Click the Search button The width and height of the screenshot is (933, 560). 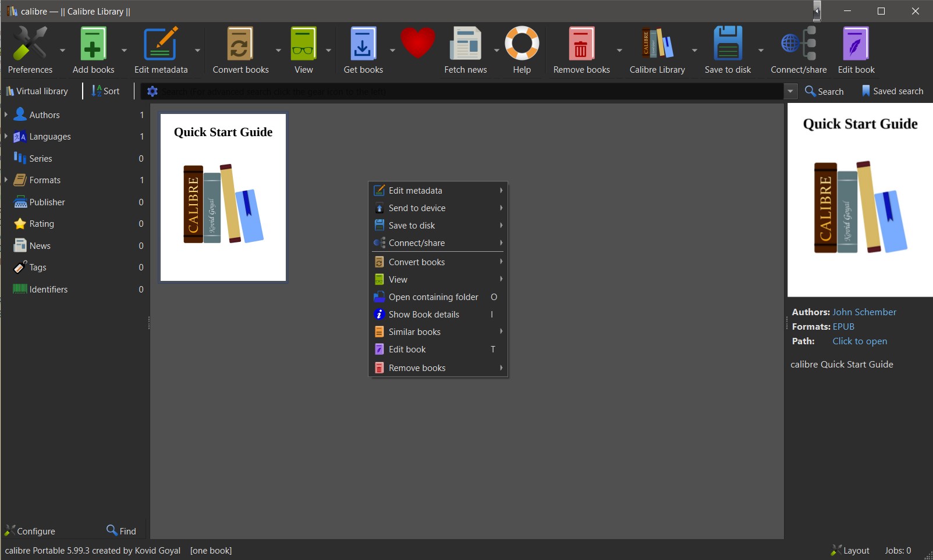824,91
